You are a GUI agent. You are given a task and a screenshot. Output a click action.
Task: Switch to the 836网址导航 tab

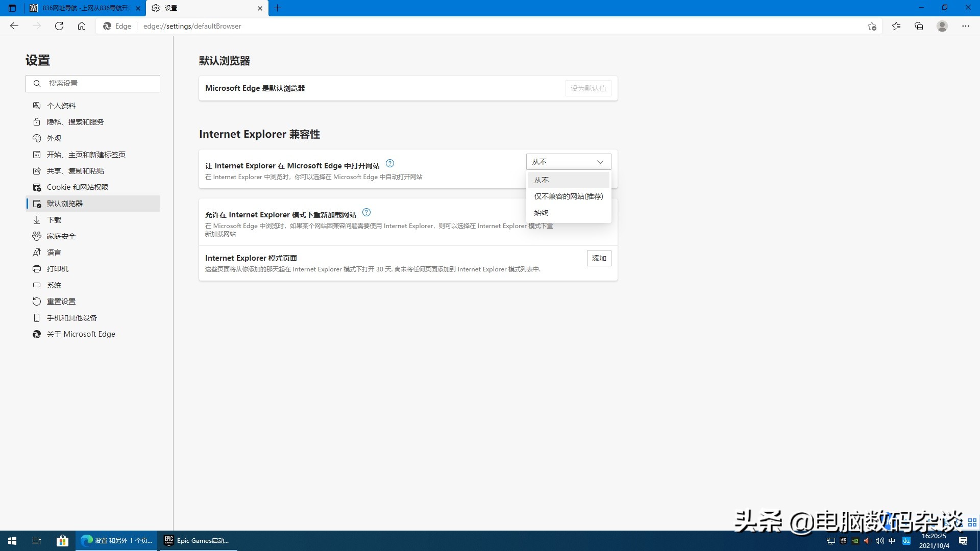click(82, 8)
